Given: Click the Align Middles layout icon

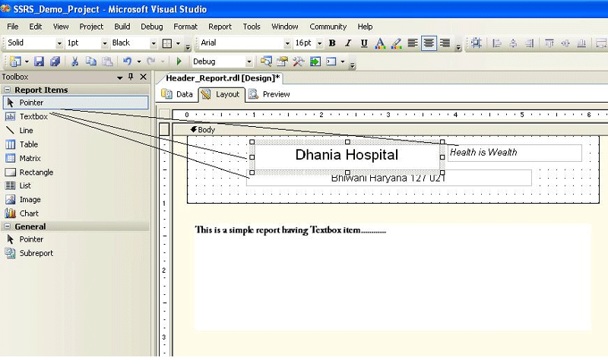Looking at the screenshot, I should point(565,43).
